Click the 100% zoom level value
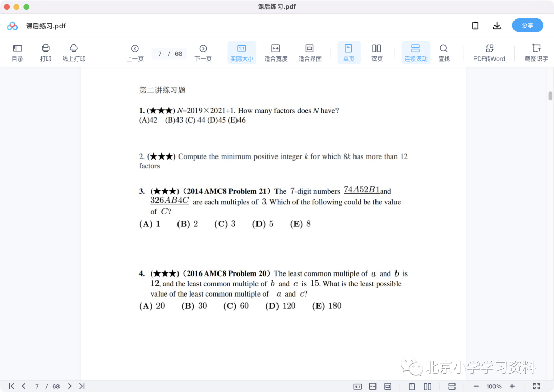 click(x=494, y=387)
